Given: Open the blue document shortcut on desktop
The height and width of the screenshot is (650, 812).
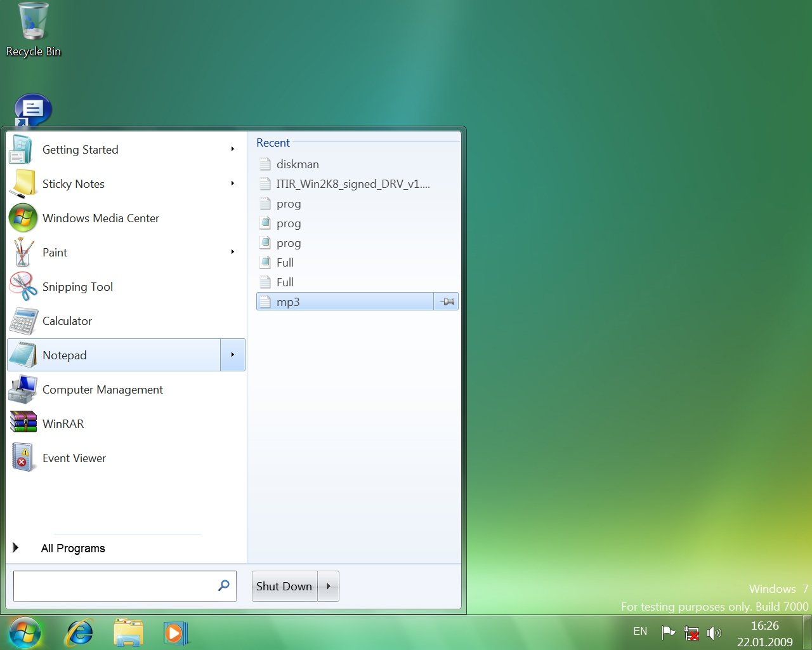Looking at the screenshot, I should 32,110.
